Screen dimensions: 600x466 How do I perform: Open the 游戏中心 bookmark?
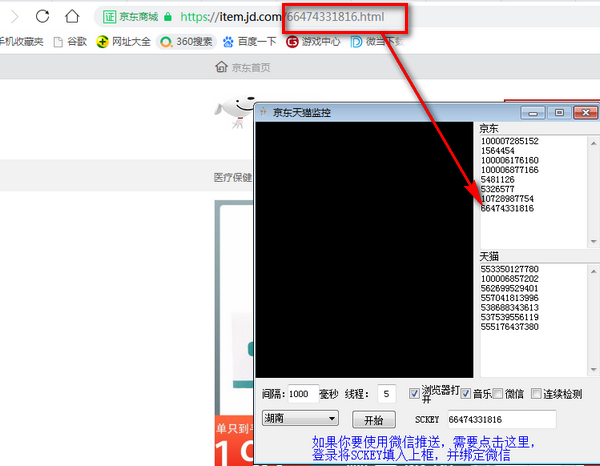tap(313, 42)
